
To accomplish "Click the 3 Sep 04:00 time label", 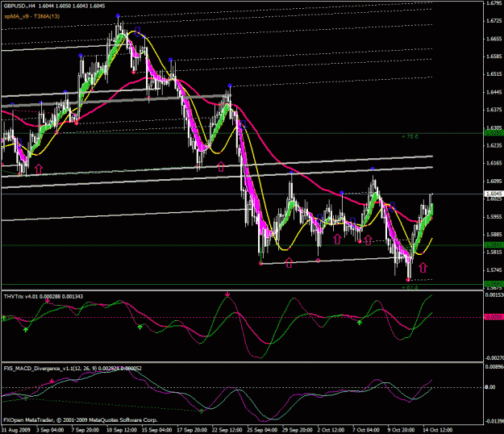I will coord(50,430).
